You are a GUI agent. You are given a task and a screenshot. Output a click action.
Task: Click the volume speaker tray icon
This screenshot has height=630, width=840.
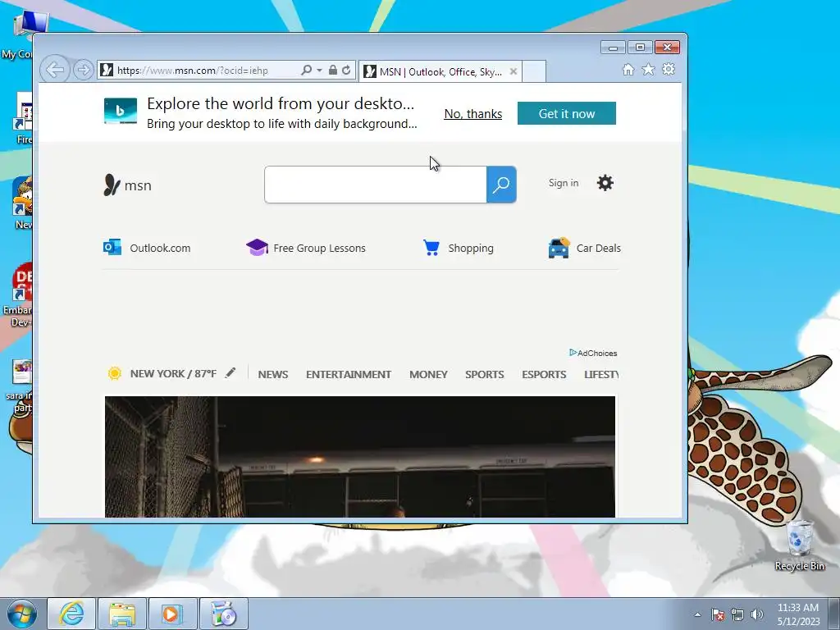coord(757,614)
